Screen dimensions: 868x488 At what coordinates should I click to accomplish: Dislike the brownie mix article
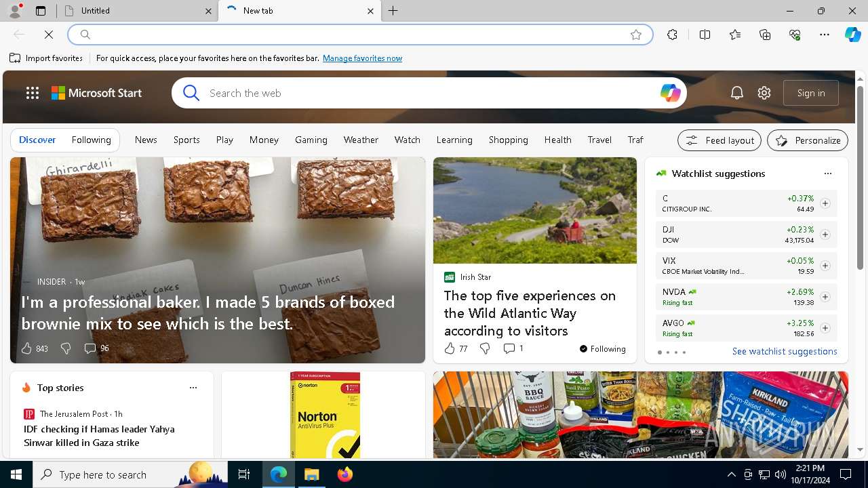[66, 348]
